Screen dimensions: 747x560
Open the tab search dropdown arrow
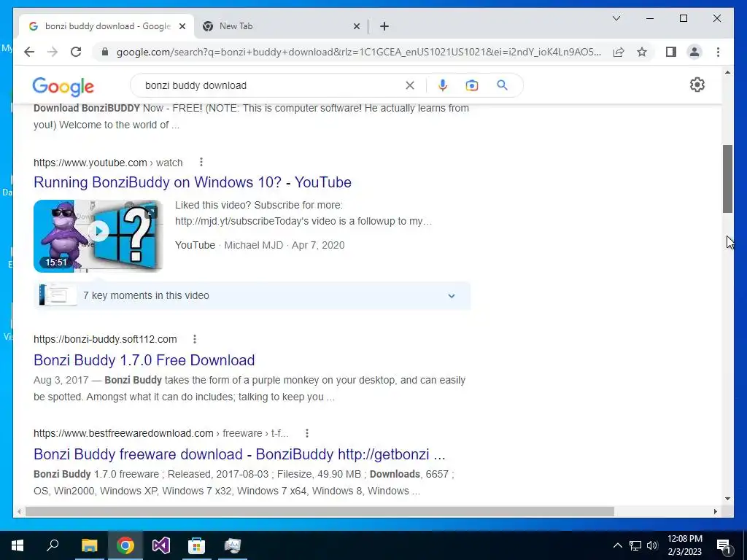coord(616,18)
